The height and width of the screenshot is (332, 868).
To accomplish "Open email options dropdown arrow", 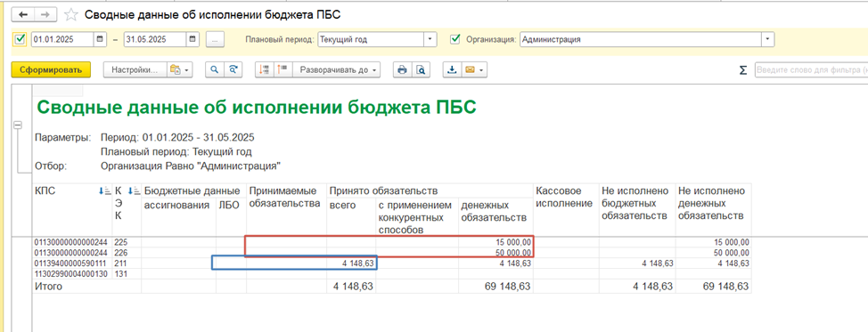I will (x=481, y=70).
